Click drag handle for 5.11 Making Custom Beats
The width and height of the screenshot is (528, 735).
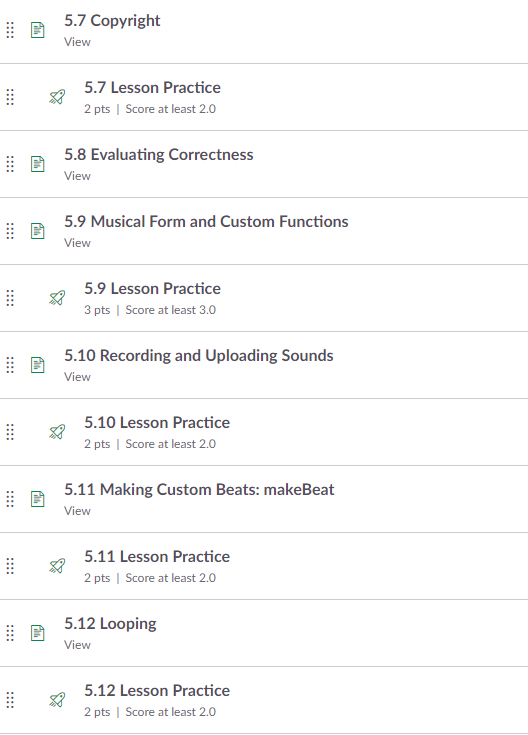tap(10, 499)
